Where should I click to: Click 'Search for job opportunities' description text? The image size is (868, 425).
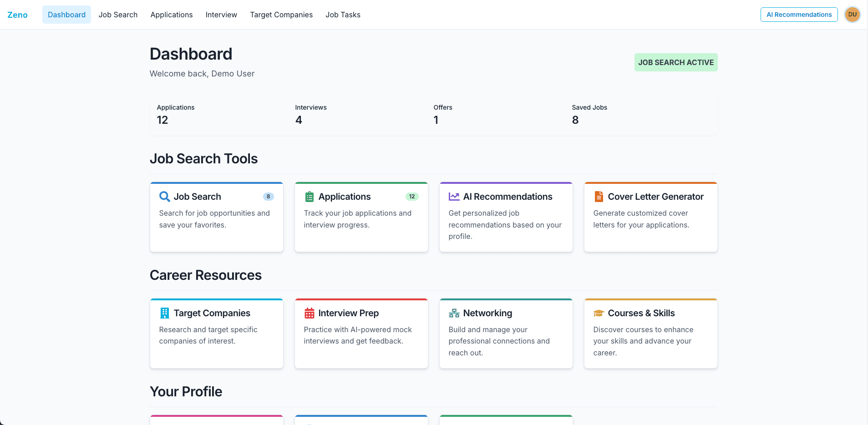pyautogui.click(x=214, y=219)
